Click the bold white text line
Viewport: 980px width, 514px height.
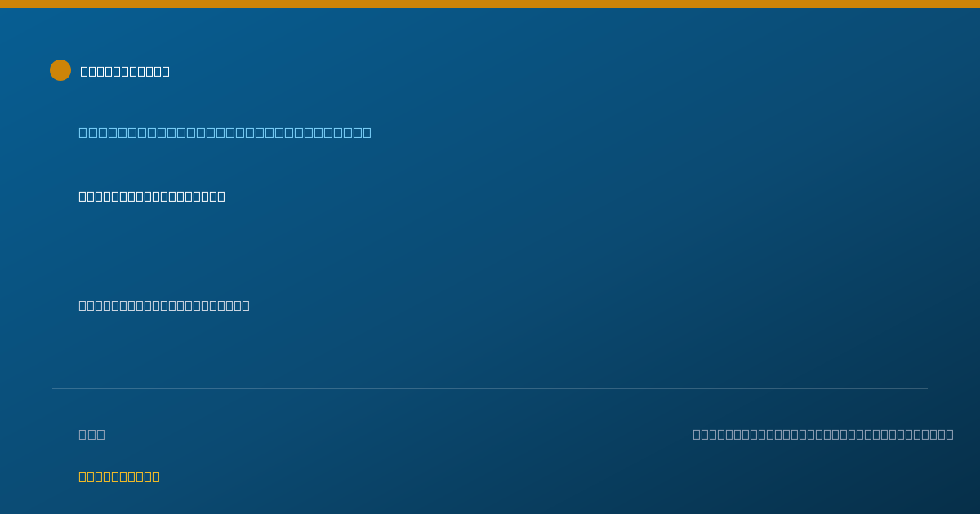(152, 196)
